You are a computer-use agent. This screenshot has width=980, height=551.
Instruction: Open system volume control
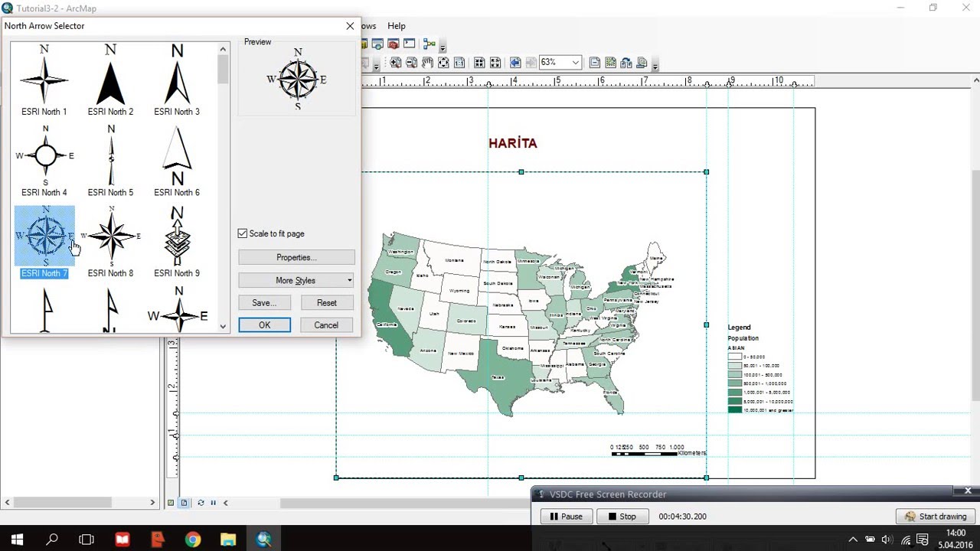(887, 540)
